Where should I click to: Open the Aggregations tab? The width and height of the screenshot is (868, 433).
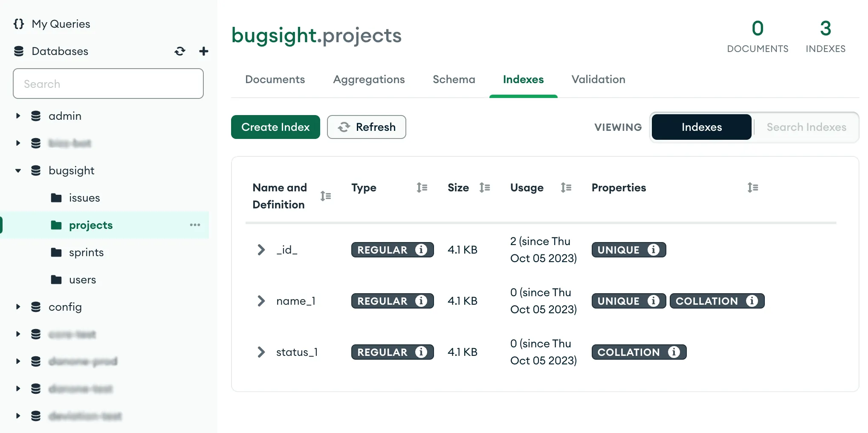click(369, 79)
